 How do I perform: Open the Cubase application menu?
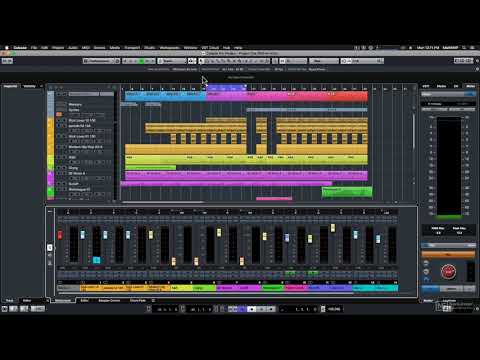[x=20, y=48]
